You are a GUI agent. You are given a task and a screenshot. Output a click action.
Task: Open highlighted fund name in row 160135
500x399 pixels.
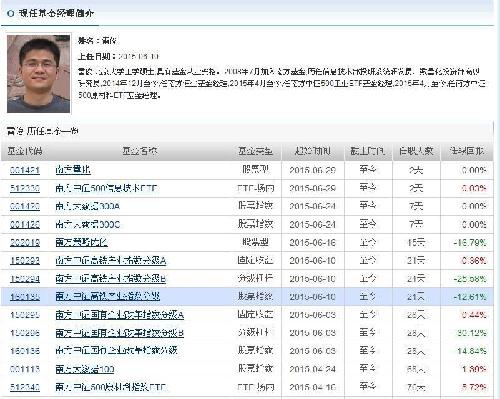108,296
